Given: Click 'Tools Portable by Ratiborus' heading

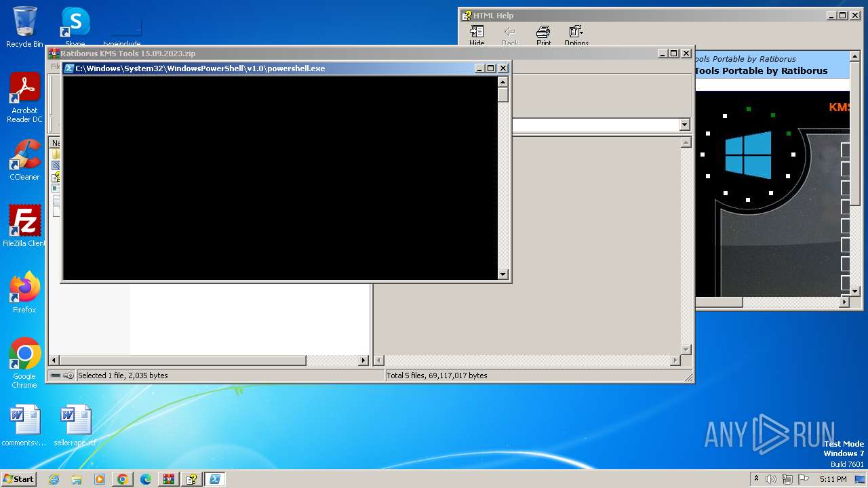Looking at the screenshot, I should click(x=761, y=70).
